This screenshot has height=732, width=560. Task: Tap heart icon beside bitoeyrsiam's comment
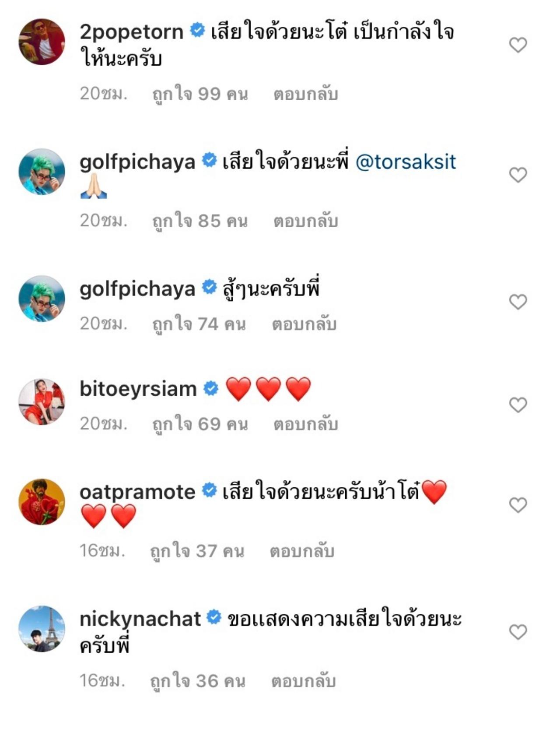point(518,405)
